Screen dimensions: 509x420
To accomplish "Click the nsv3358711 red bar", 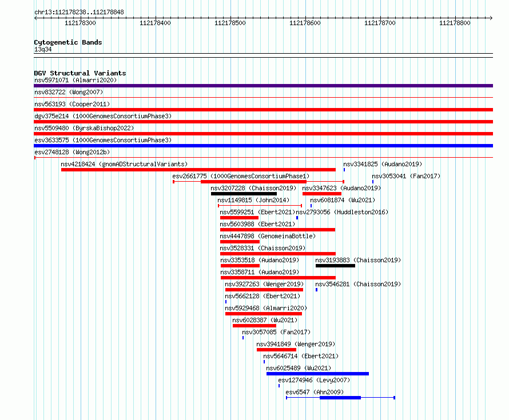I will pos(278,278).
